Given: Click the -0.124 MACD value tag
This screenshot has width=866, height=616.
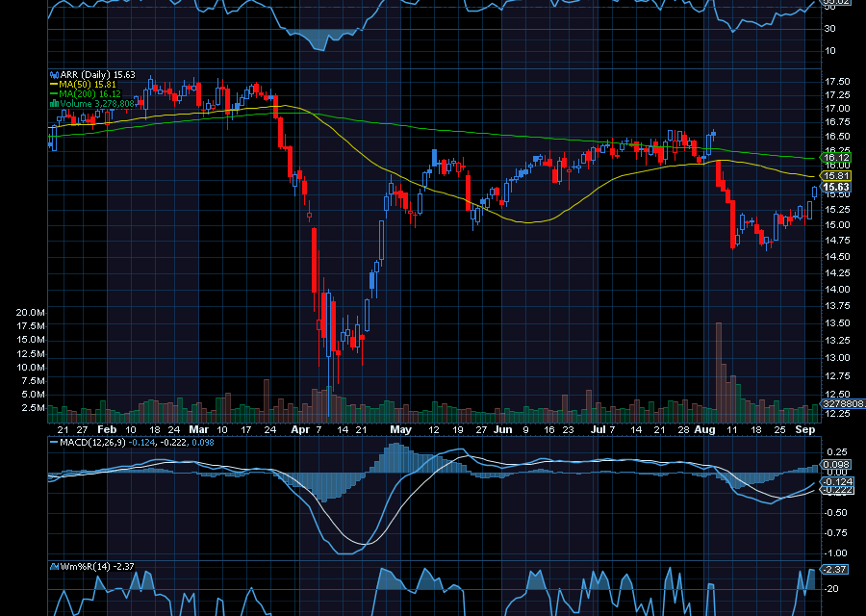Looking at the screenshot, I should point(838,482).
